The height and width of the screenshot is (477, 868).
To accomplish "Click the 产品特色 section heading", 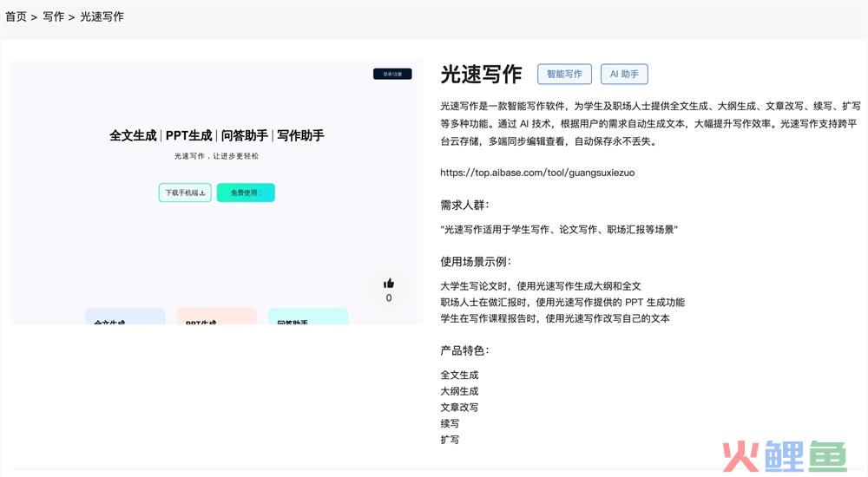I will [x=464, y=351].
